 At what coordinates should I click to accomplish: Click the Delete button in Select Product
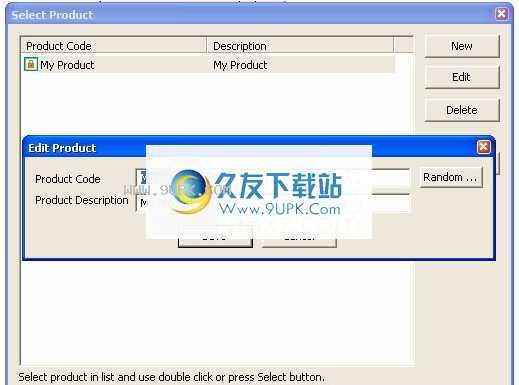[462, 110]
